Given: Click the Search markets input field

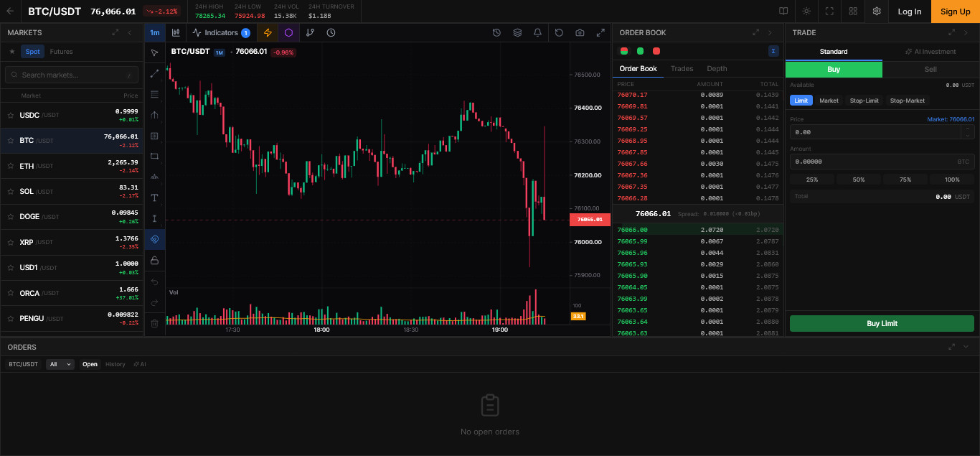Looking at the screenshot, I should point(72,75).
